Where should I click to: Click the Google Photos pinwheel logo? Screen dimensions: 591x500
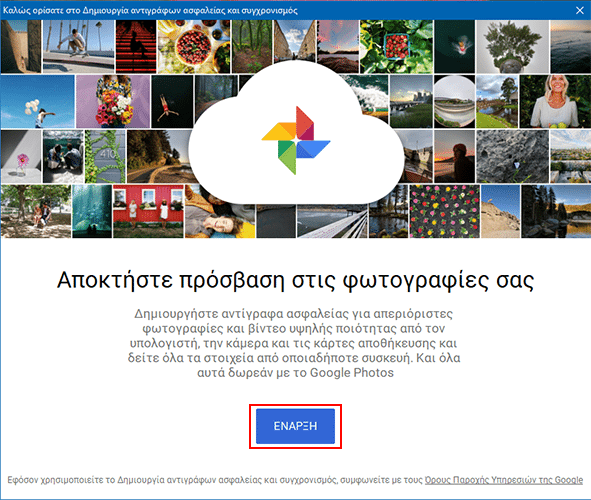pos(296,140)
